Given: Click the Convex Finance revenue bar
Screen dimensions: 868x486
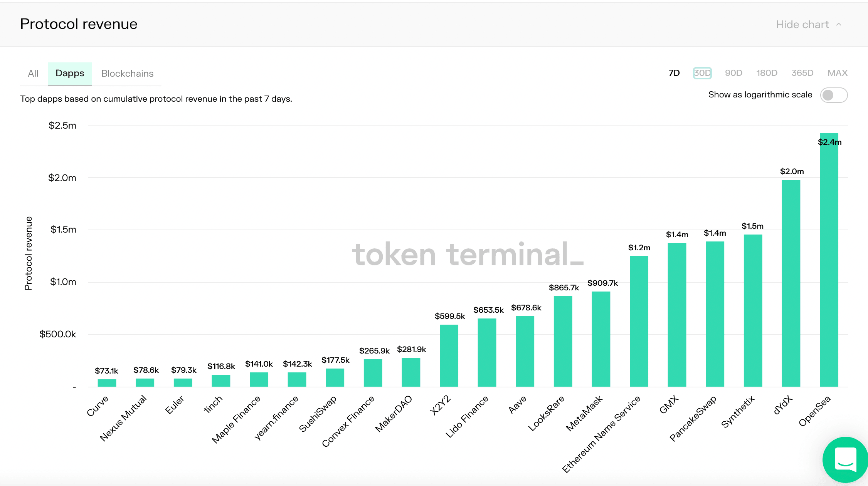Looking at the screenshot, I should [373, 373].
